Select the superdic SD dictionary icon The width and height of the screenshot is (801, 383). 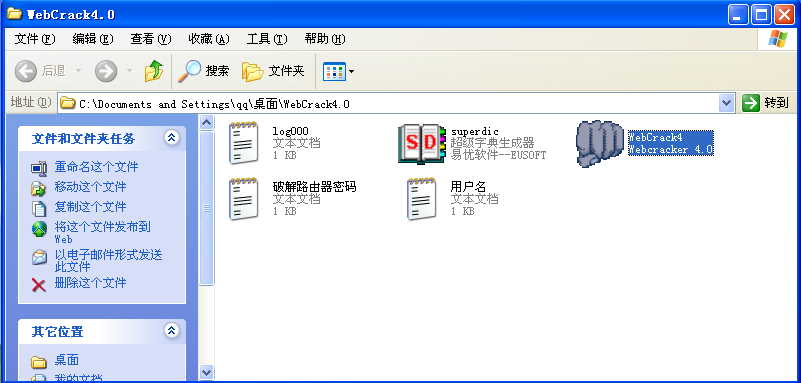[422, 143]
